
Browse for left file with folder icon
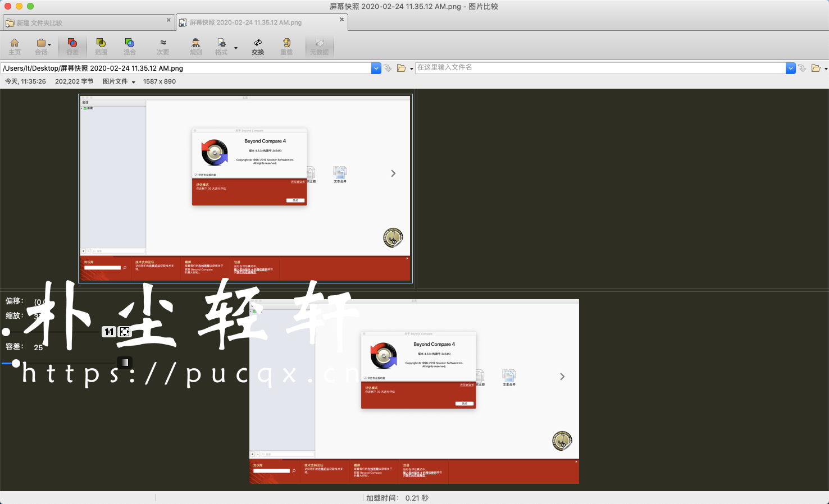click(x=402, y=68)
